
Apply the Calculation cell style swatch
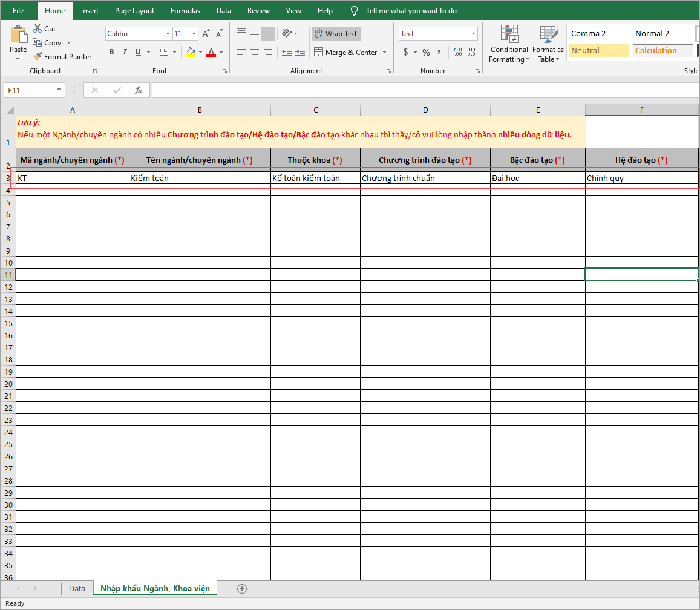pos(662,50)
